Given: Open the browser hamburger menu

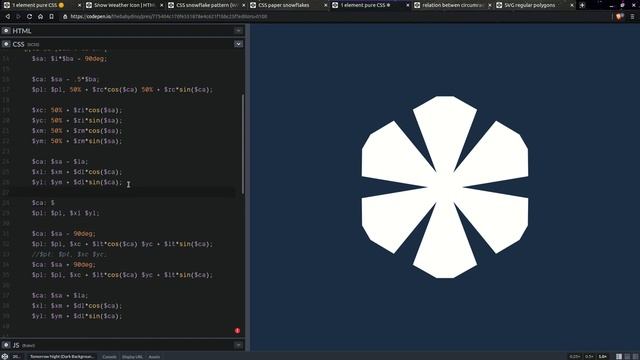Looking at the screenshot, I should [632, 17].
